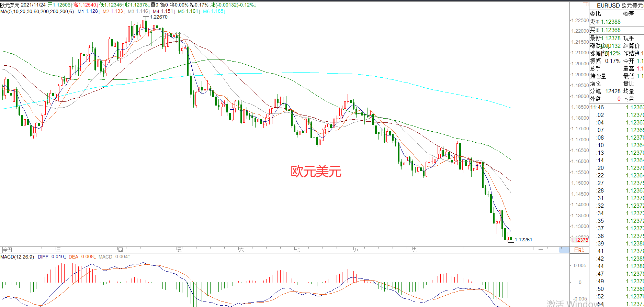Click the blue scroll thumb beside 日线

click(x=564, y=250)
